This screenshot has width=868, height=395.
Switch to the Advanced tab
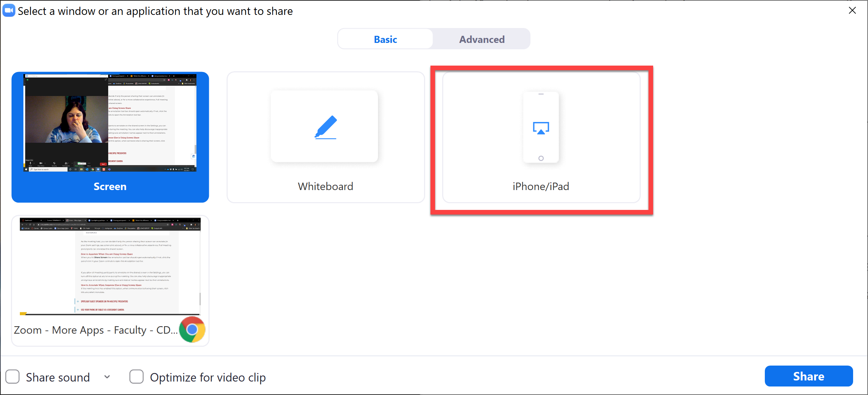coord(482,39)
